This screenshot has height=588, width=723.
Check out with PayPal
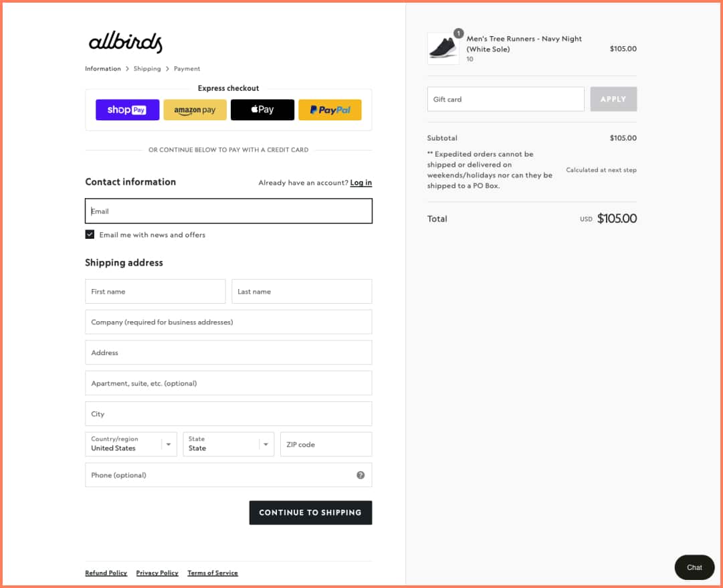[330, 110]
